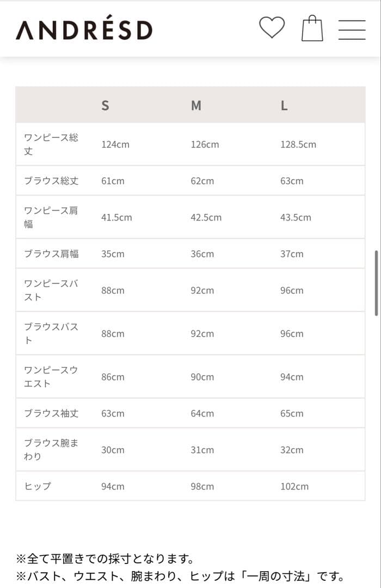Go to ANDRÉSD home via logo

pos(84,29)
